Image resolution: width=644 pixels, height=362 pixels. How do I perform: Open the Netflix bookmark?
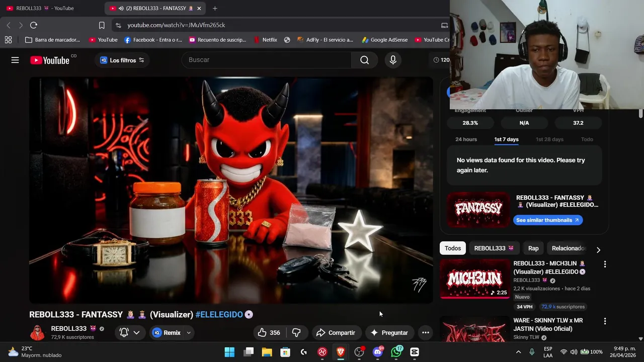pos(265,40)
